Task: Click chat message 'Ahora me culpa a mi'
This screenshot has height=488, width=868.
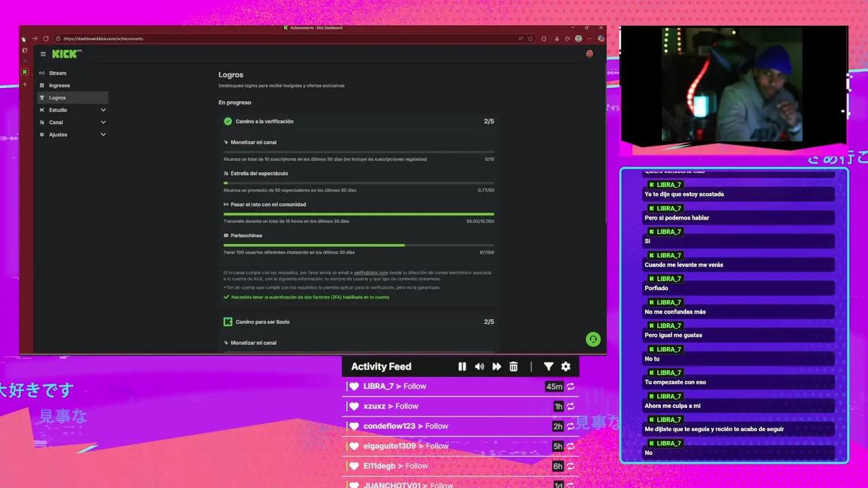Action: point(739,406)
